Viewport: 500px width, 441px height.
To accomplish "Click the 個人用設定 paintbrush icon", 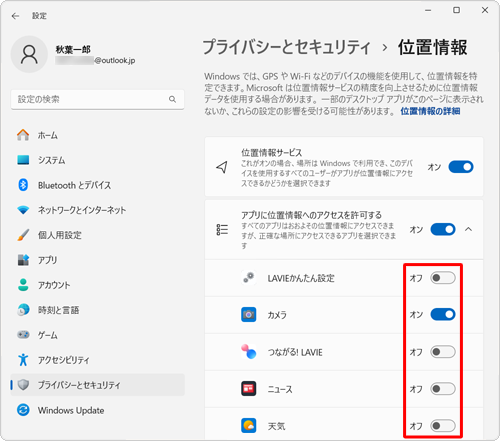I will tap(23, 235).
